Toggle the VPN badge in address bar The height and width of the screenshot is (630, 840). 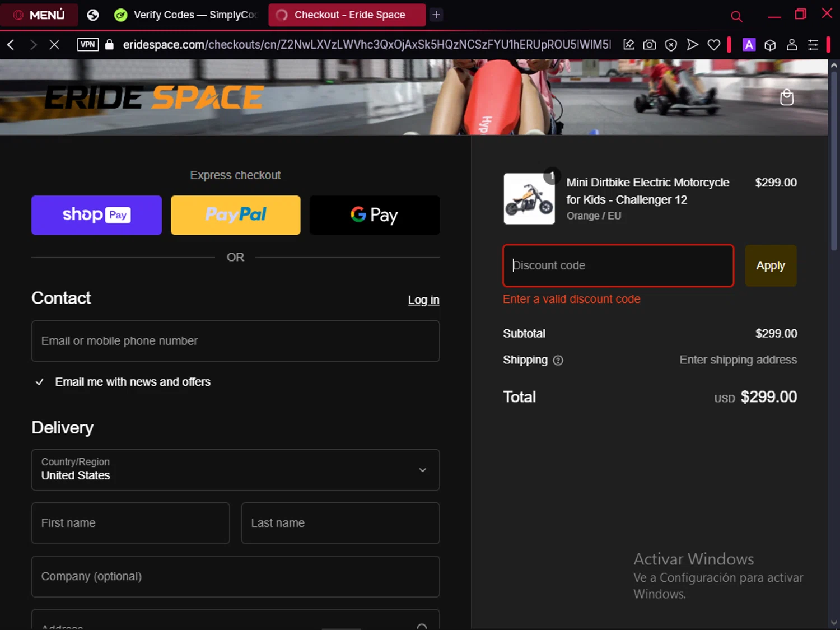tap(88, 45)
